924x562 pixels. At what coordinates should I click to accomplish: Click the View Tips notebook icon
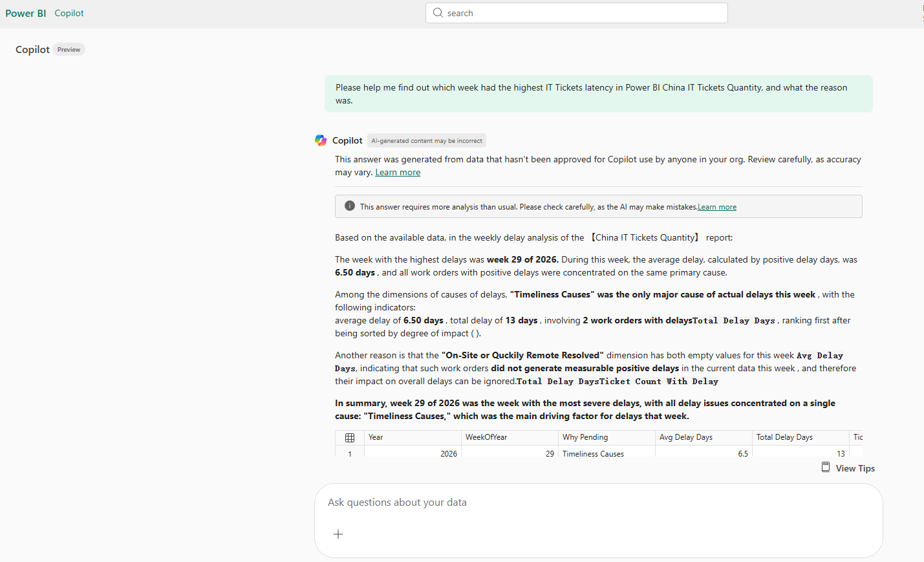(826, 468)
